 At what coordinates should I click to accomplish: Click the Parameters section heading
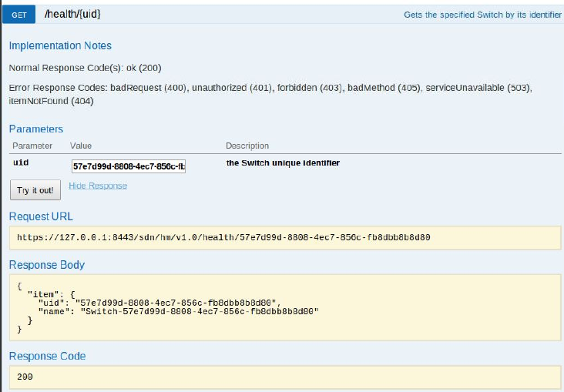tap(36, 129)
